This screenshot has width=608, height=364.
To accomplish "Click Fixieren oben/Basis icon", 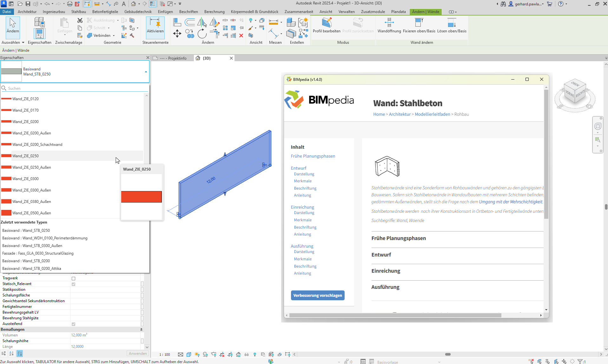I will tap(419, 25).
